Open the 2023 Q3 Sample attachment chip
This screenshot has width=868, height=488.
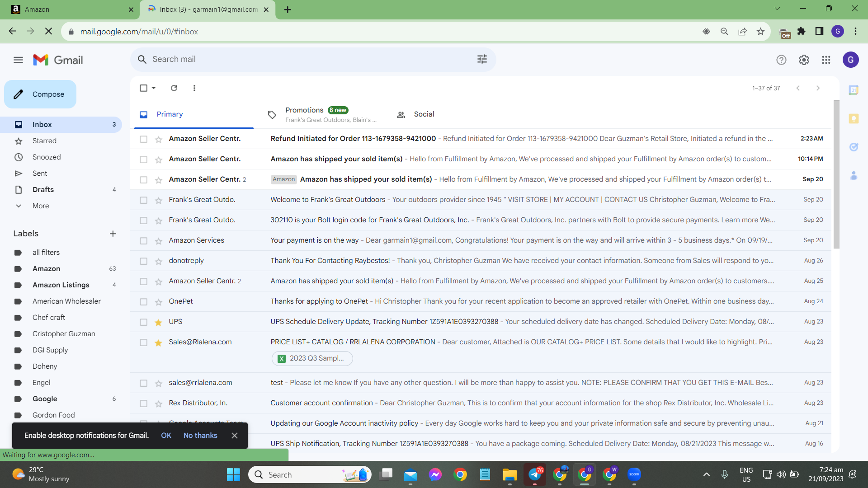312,358
